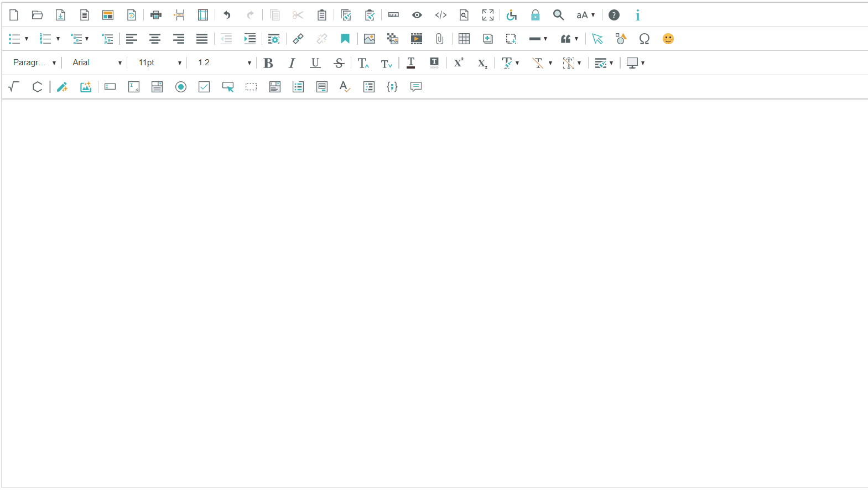Image resolution: width=868 pixels, height=490 pixels.
Task: Insert a checkbox form field
Action: pos(204,87)
